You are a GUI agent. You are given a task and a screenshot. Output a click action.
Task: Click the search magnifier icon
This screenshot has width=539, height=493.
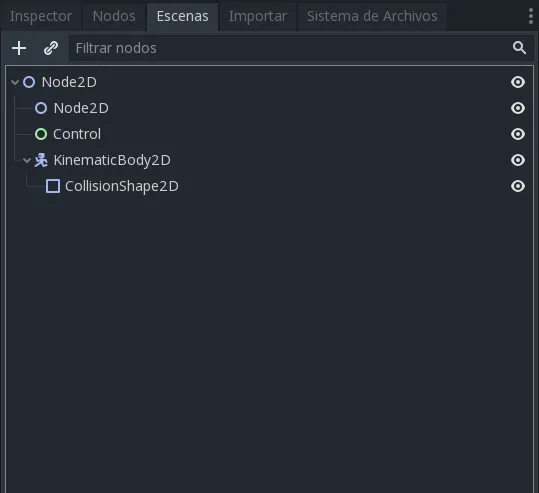pyautogui.click(x=519, y=48)
